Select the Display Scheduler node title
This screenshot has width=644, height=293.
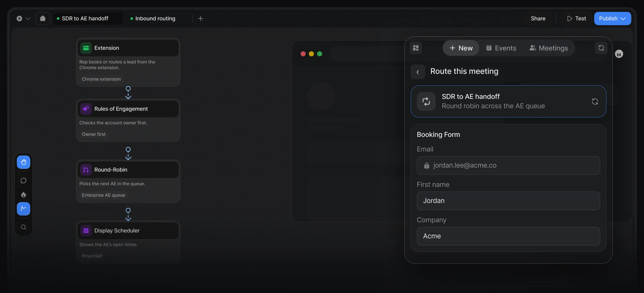[117, 231]
